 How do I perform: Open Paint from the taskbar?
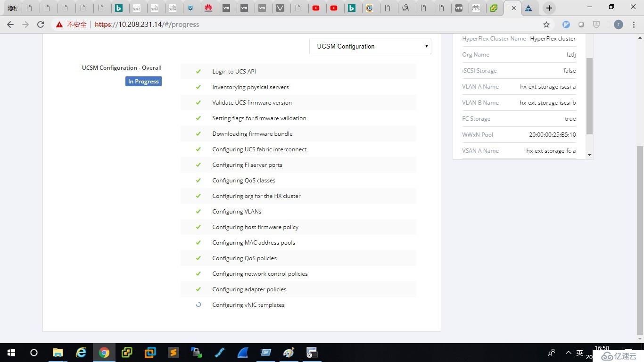point(289,353)
